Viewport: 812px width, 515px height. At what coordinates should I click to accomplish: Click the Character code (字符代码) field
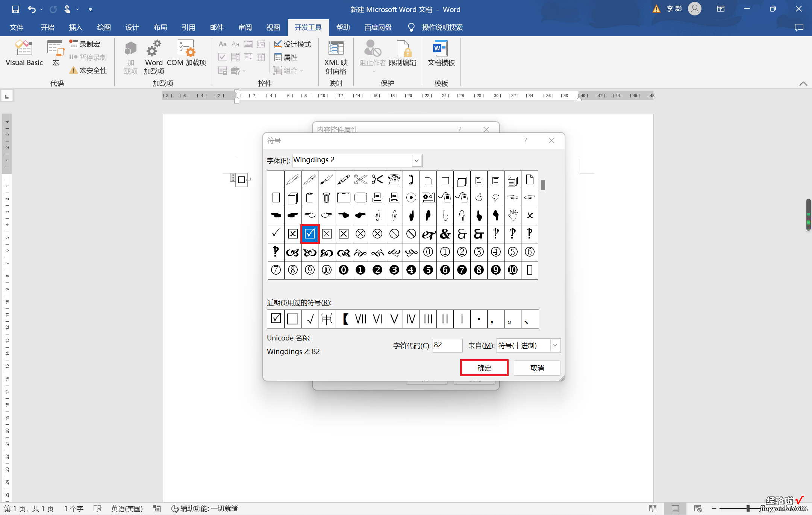[x=447, y=345]
